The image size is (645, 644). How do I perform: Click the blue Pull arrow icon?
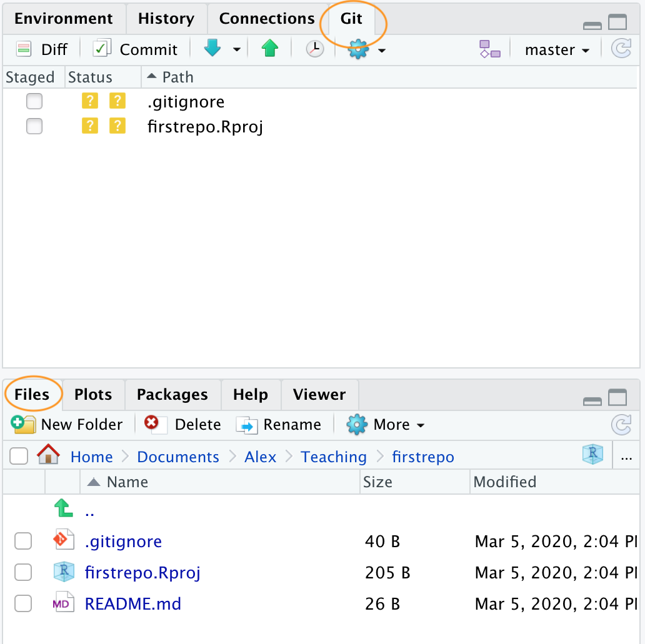point(213,49)
